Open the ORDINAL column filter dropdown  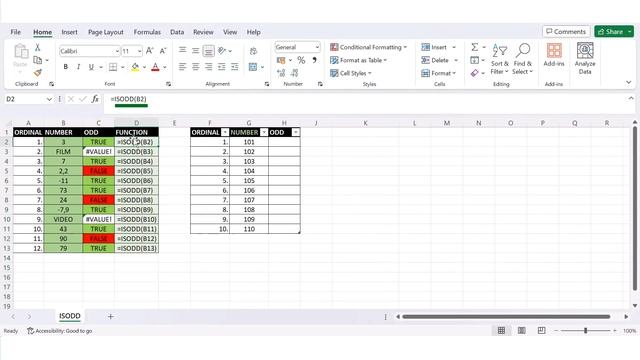[x=225, y=133]
